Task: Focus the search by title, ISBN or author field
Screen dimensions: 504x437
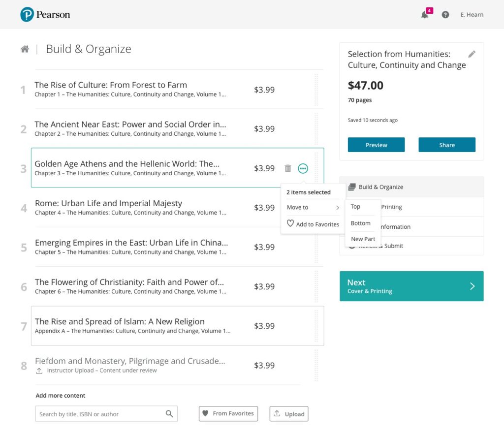Action: point(106,414)
